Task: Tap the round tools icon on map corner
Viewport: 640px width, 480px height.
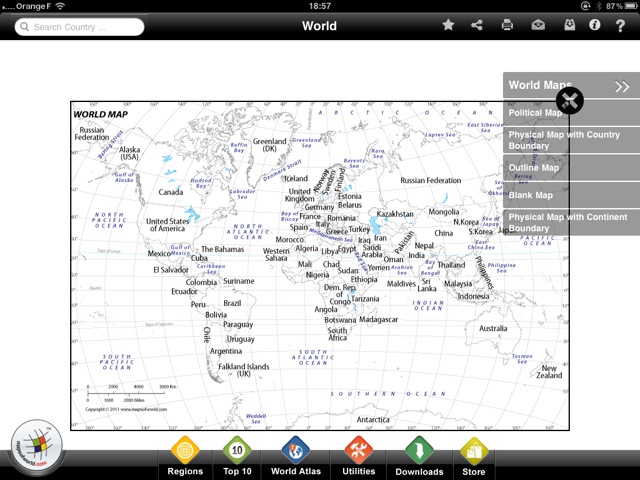Action: 568,101
